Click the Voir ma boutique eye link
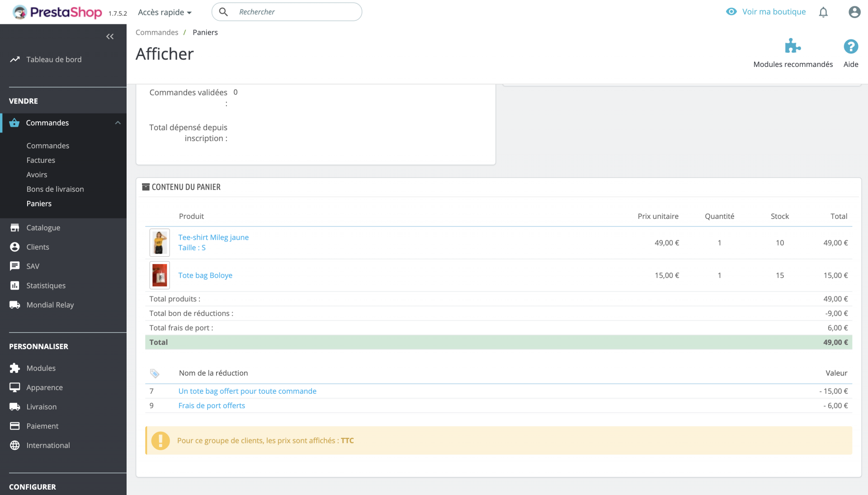868x495 pixels. coord(766,12)
